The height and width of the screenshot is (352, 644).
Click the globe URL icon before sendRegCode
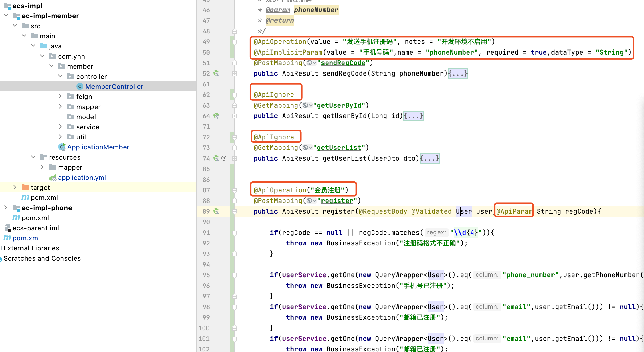click(x=309, y=63)
